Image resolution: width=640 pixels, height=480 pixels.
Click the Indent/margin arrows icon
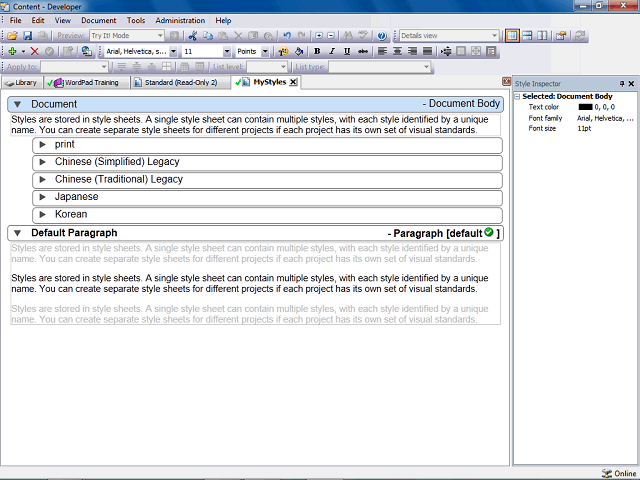click(446, 51)
